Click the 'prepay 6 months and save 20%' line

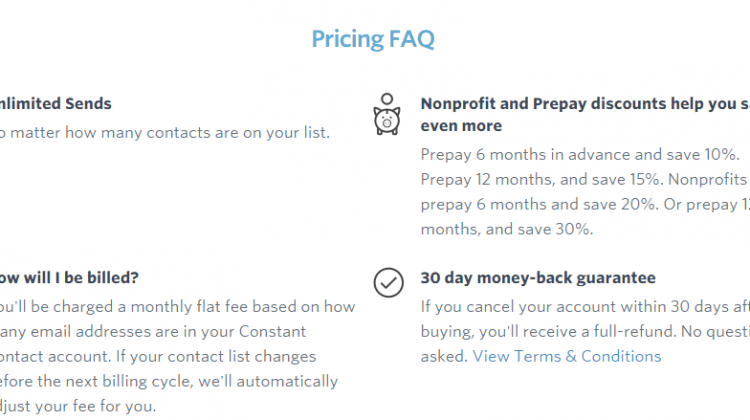[x=585, y=204]
